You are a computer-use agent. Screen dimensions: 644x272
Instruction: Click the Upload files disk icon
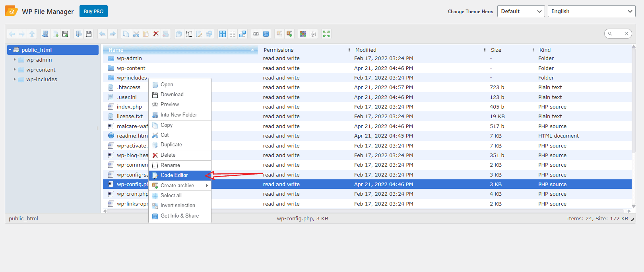coord(65,34)
